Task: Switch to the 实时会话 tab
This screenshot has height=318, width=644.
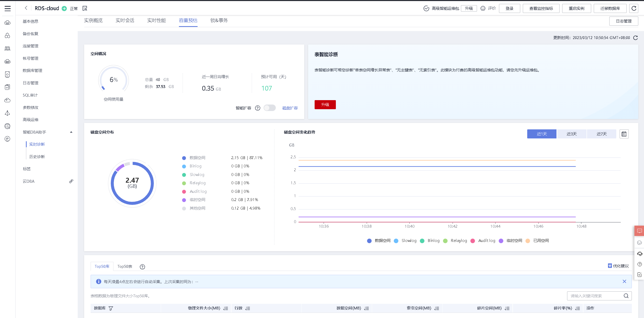Action: (125, 20)
